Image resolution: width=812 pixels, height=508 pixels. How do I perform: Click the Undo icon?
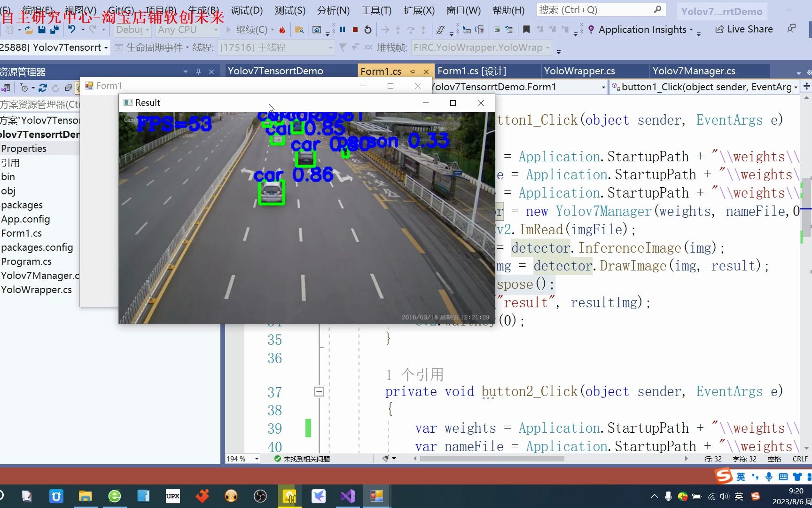coord(71,29)
